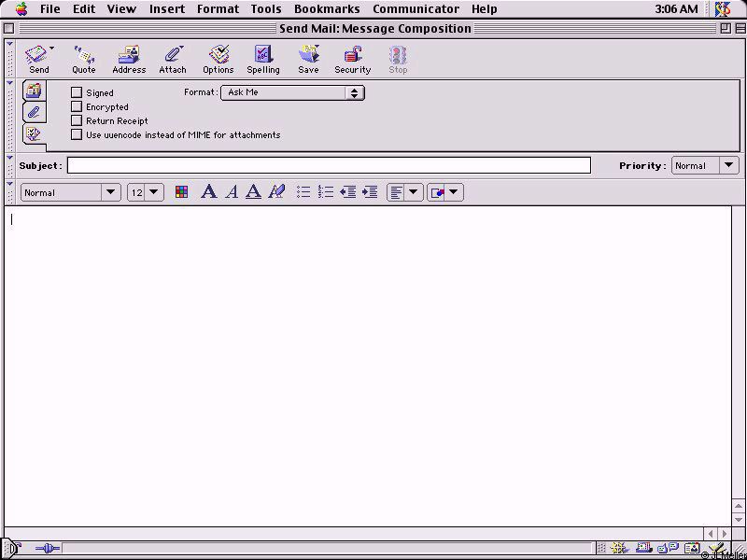Switch to the paperclip attachments side tab
747x560 pixels.
point(34,112)
